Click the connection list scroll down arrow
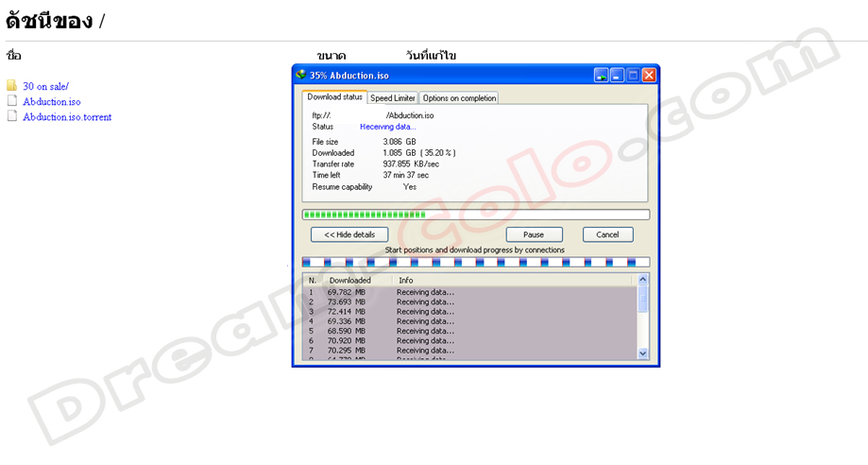This screenshot has width=868, height=465. 642,353
